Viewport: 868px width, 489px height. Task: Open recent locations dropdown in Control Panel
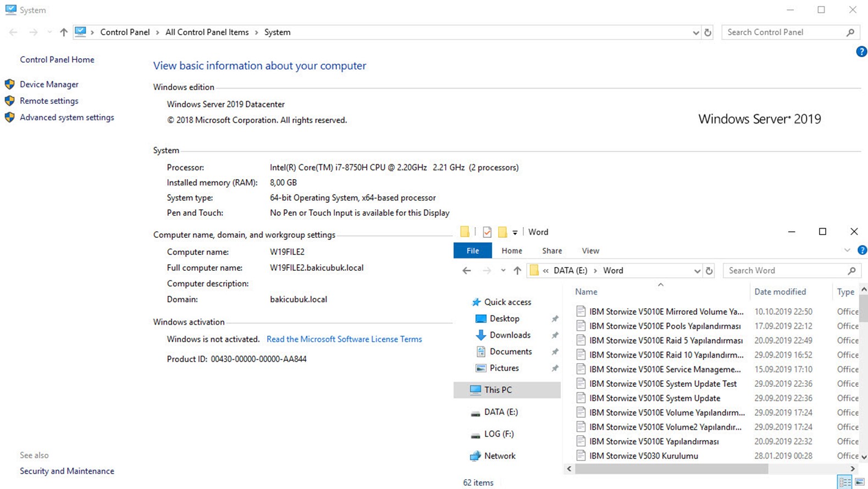point(49,32)
